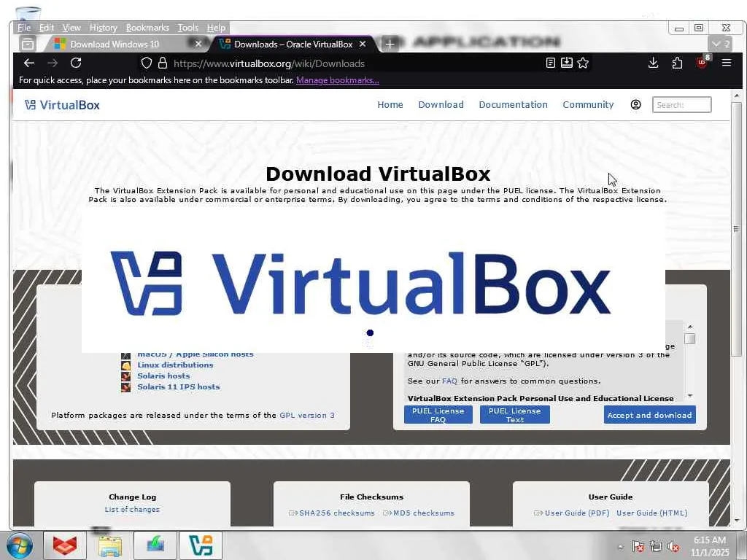
Task: Open the Download nav link
Action: pos(441,105)
